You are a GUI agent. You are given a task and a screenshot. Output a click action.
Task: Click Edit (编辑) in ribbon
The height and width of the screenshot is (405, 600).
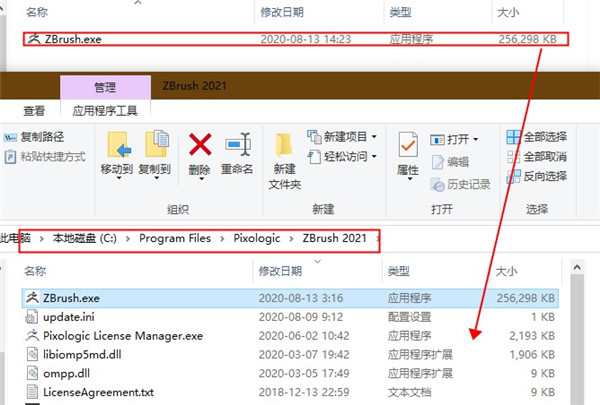pos(450,162)
